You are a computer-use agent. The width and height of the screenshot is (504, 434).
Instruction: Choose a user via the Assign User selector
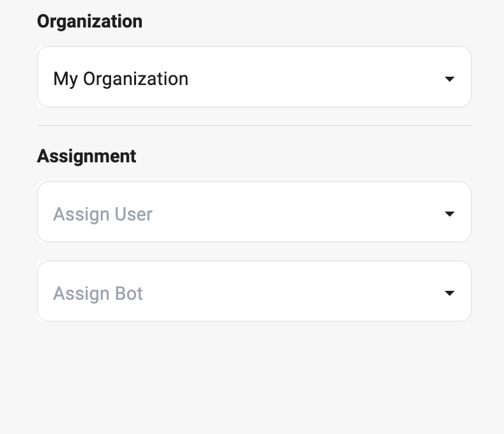254,212
